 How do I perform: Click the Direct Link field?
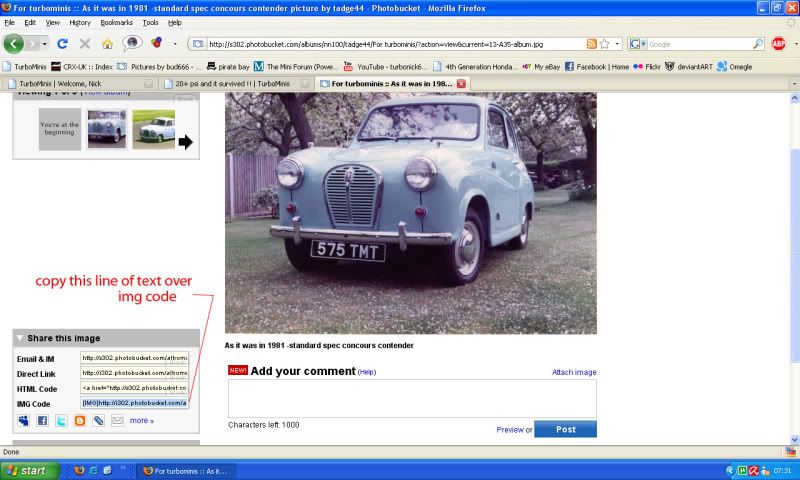coord(135,373)
